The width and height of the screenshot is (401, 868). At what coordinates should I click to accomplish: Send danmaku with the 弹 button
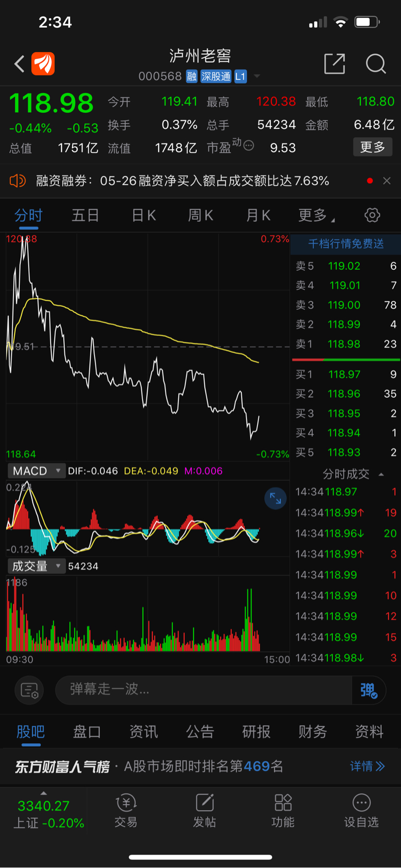(x=369, y=690)
